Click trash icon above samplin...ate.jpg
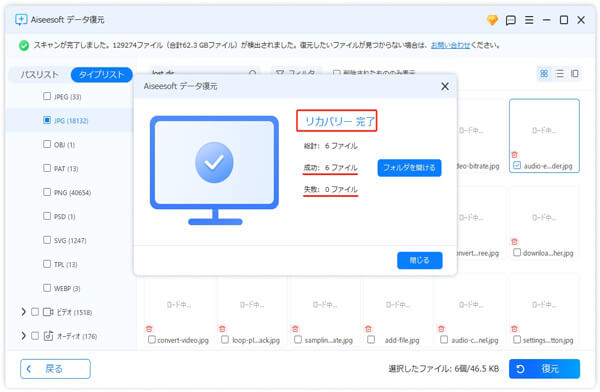 pyautogui.click(x=295, y=328)
